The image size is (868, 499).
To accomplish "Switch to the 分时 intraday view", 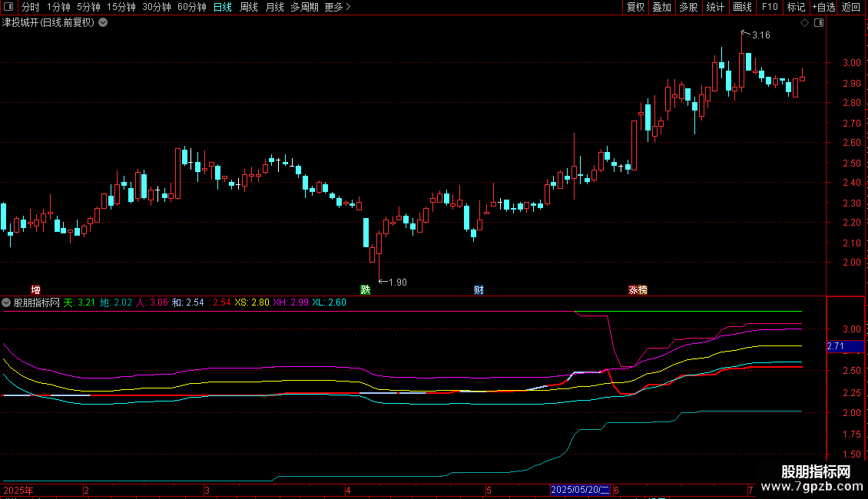I will (x=30, y=7).
